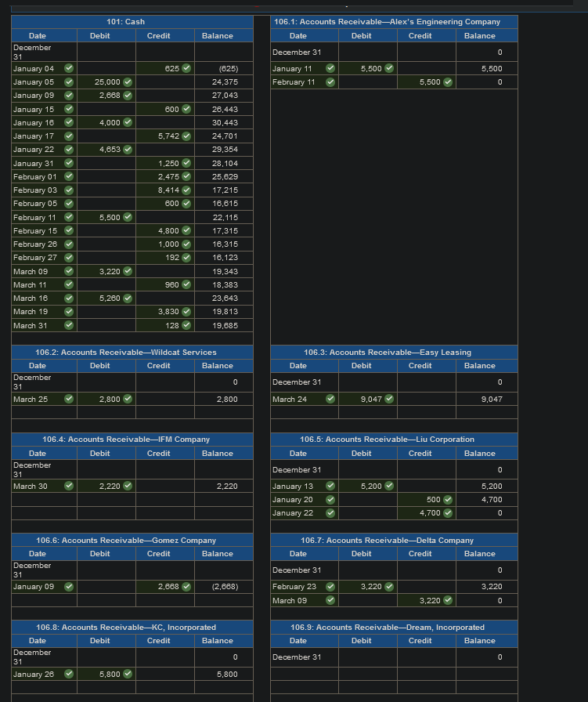
Task: Click the 17,215 balance cell
Action: click(x=224, y=190)
